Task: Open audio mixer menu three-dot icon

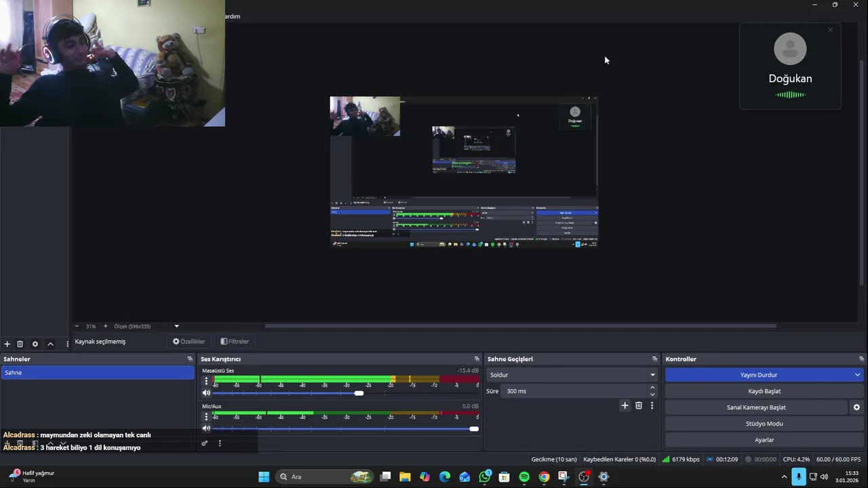Action: [220, 443]
